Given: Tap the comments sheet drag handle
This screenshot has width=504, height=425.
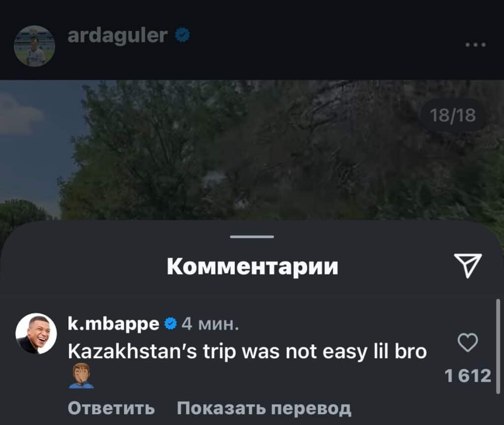Looking at the screenshot, I should pos(252,237).
